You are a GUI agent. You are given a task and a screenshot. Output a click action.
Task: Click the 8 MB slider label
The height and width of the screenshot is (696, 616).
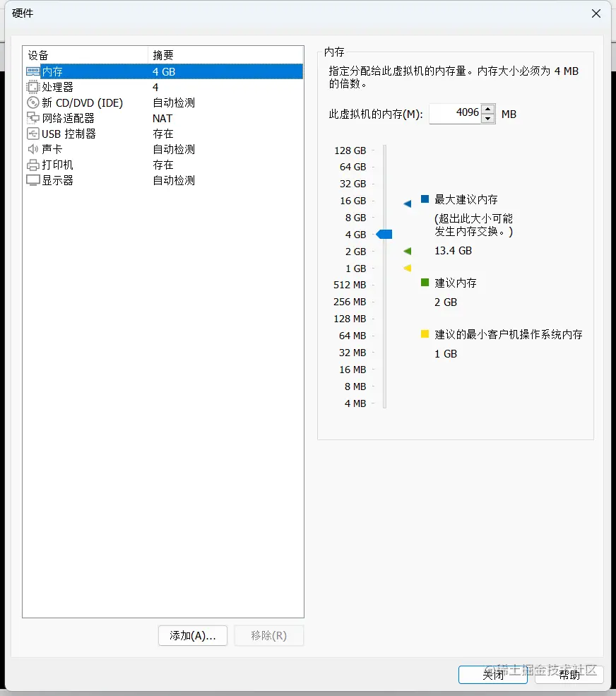(x=355, y=387)
